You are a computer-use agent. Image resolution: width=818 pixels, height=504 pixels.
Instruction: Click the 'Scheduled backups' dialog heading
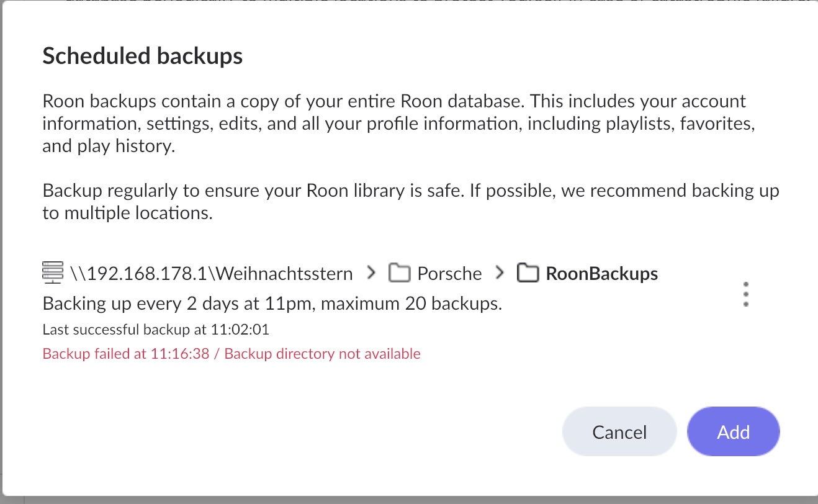pos(143,56)
